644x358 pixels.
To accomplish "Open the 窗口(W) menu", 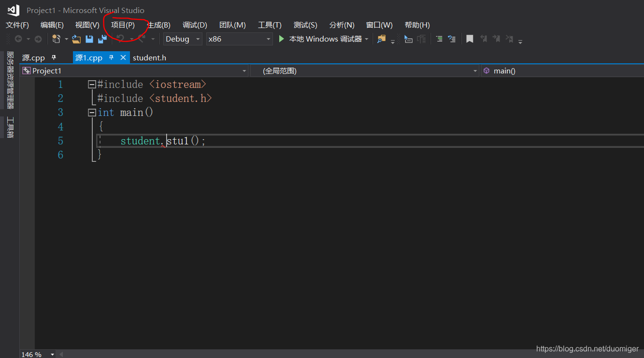I will [379, 25].
